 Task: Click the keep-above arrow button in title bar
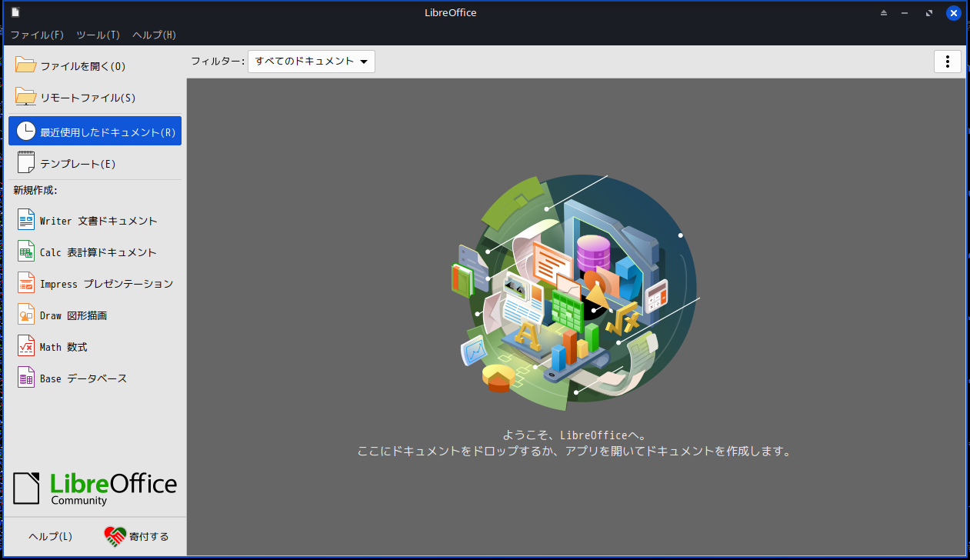(x=884, y=12)
